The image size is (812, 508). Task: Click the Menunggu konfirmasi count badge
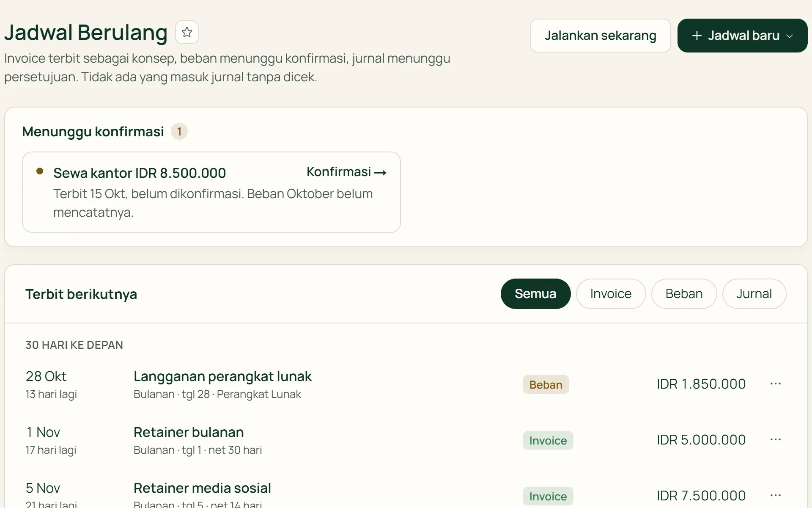click(x=179, y=132)
